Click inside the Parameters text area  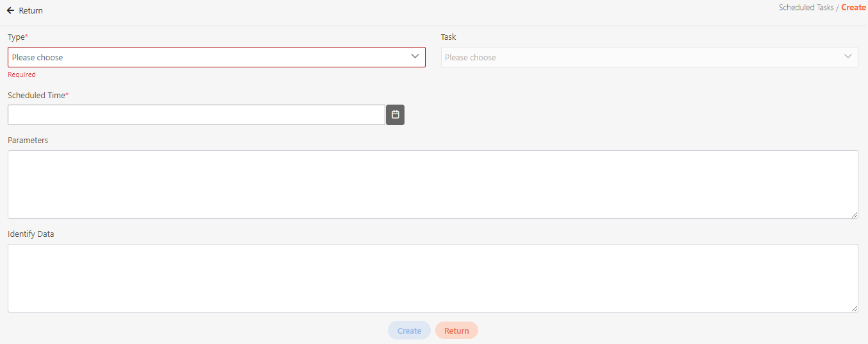(433, 184)
